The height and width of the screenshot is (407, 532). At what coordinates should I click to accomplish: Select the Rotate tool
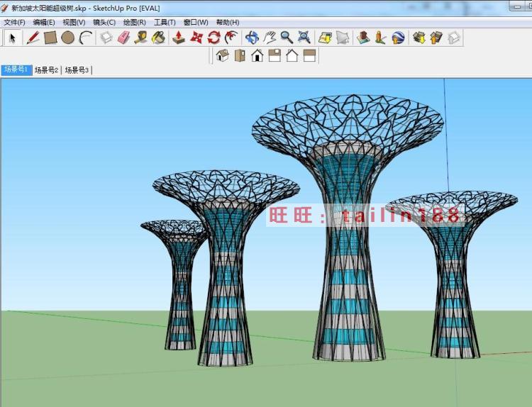[214, 38]
